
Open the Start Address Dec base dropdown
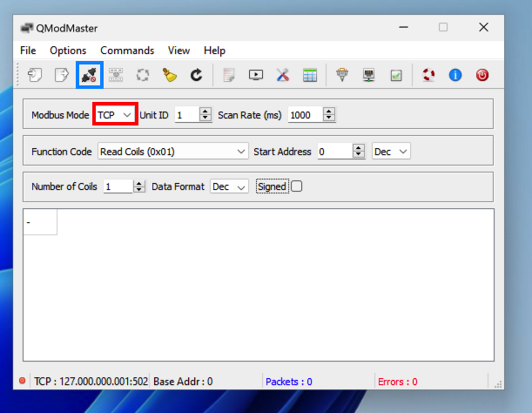coord(391,152)
